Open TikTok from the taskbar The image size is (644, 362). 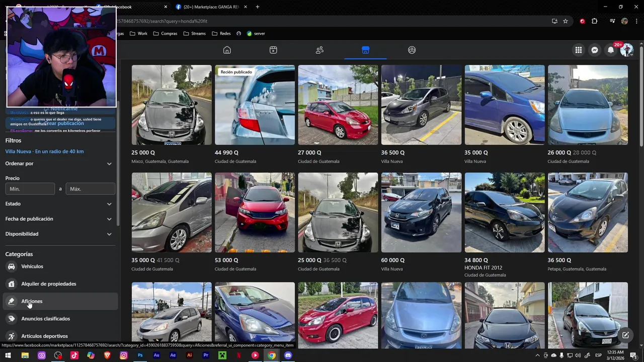pyautogui.click(x=74, y=355)
